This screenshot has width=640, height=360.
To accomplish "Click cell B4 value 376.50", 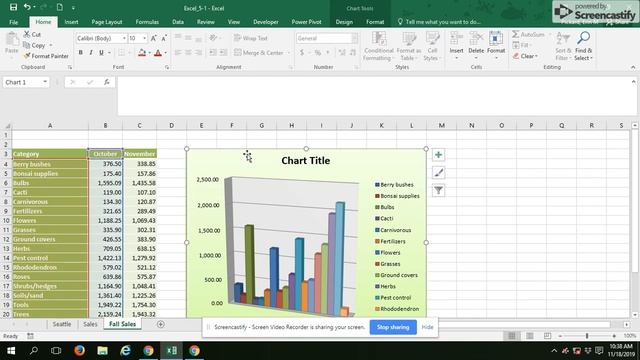I will click(105, 164).
